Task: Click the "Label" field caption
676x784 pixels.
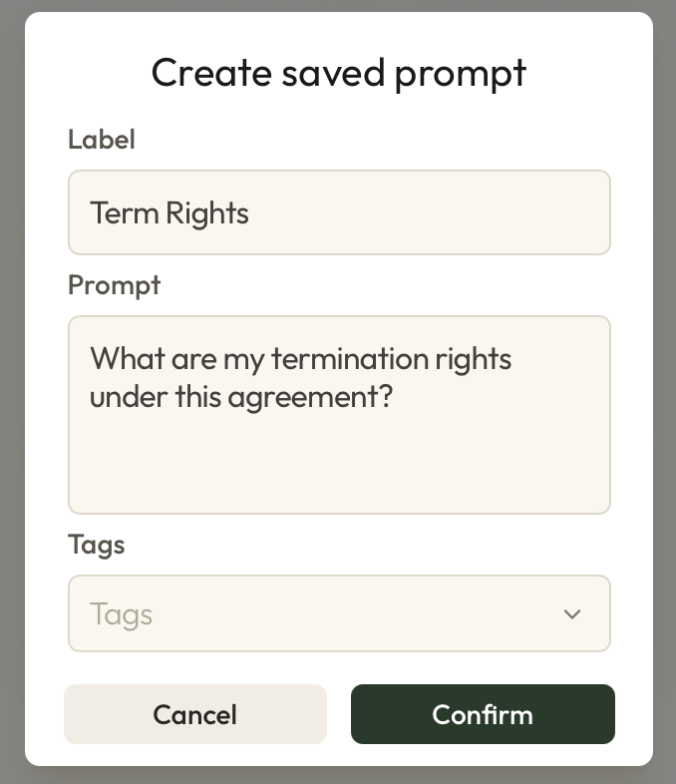Action: pyautogui.click(x=101, y=140)
